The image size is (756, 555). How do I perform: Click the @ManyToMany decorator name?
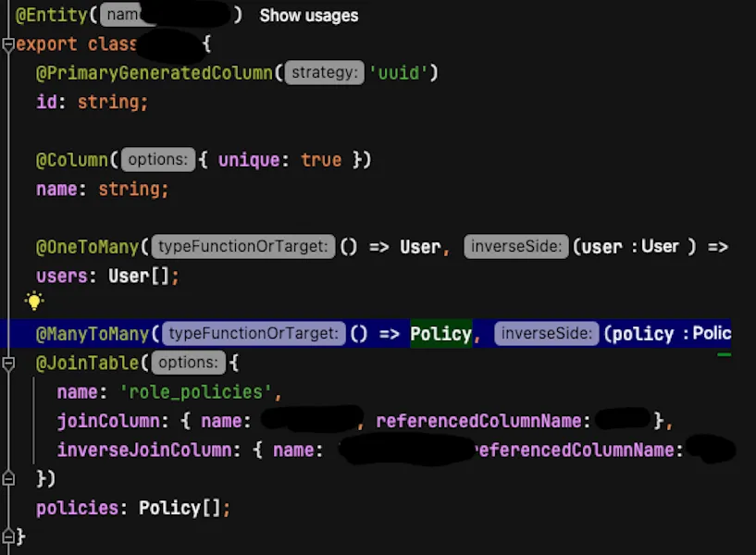point(93,334)
